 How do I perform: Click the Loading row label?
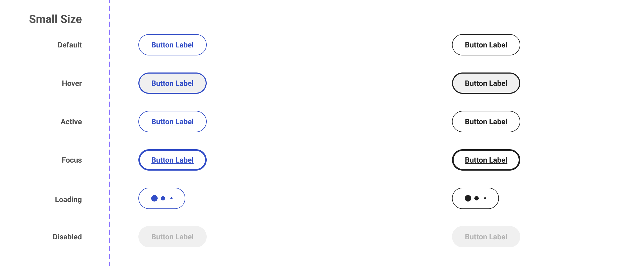coord(68,199)
